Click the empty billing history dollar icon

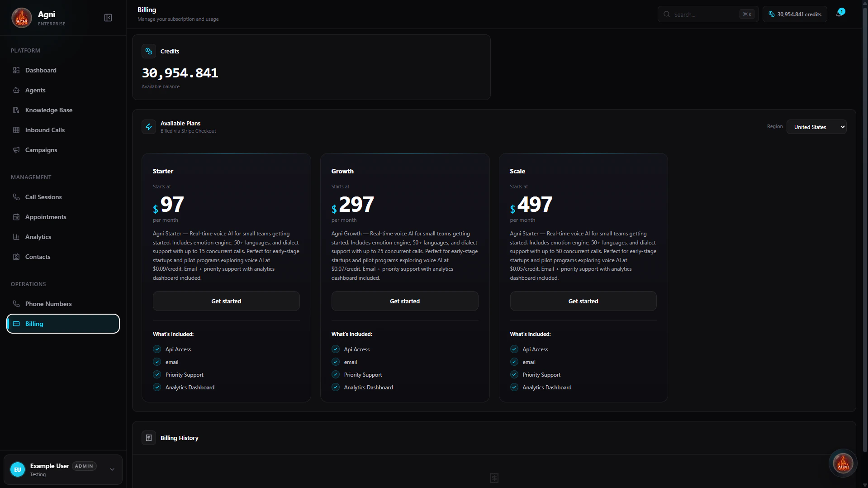pyautogui.click(x=494, y=478)
